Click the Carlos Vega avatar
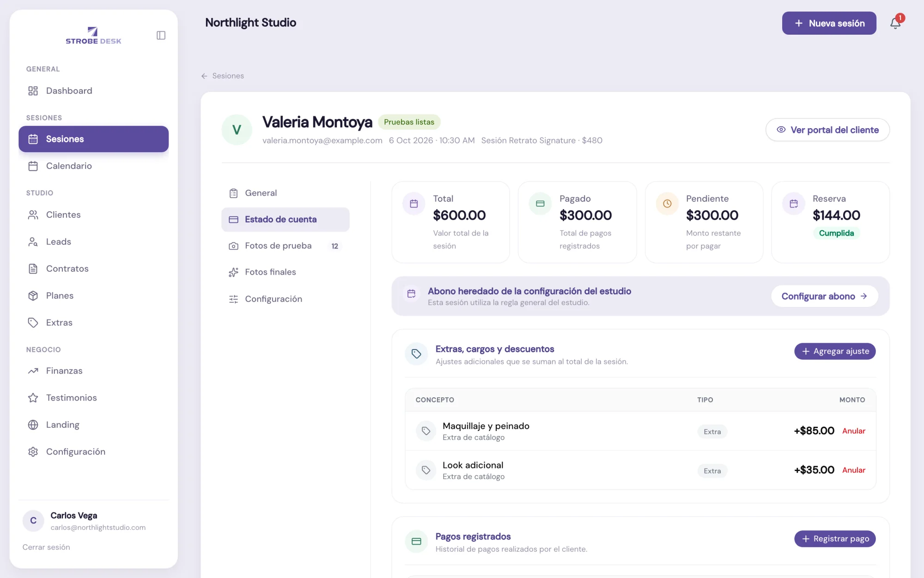 33,521
